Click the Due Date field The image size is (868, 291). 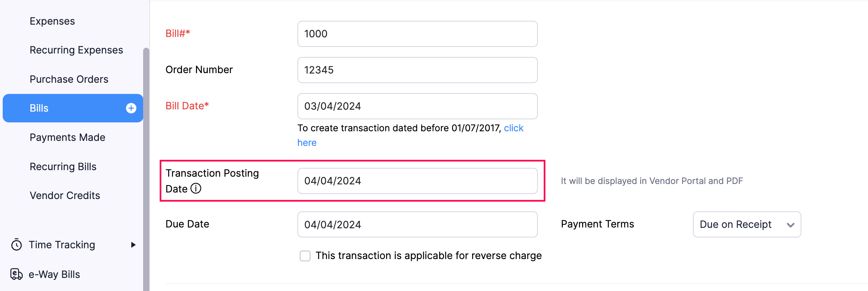coord(417,224)
